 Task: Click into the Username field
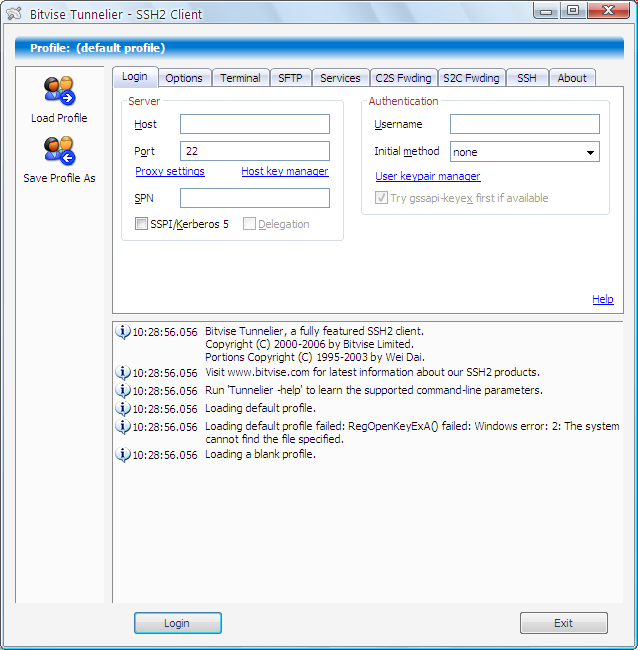click(525, 124)
